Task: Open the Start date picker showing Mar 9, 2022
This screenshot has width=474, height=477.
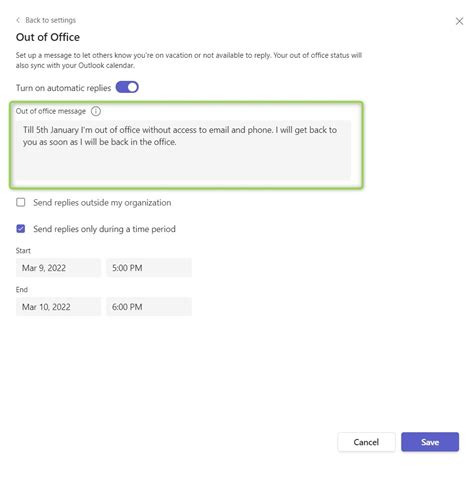Action: 58,268
